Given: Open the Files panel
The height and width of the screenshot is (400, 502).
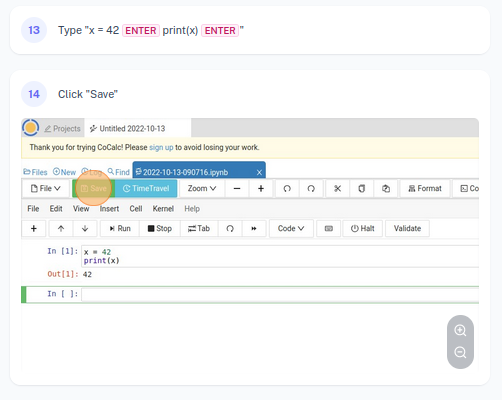Looking at the screenshot, I should click(x=35, y=172).
